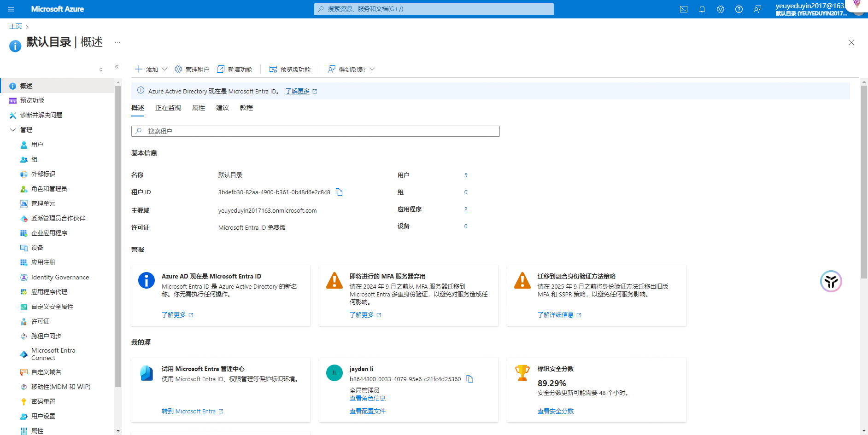Open 设备 in sidebar
Screen dimensions: 868x435
[37, 248]
